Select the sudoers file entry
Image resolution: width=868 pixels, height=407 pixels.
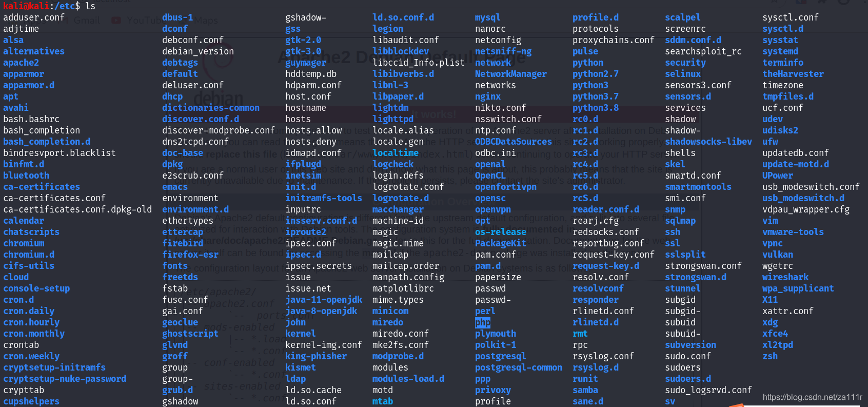click(x=683, y=367)
